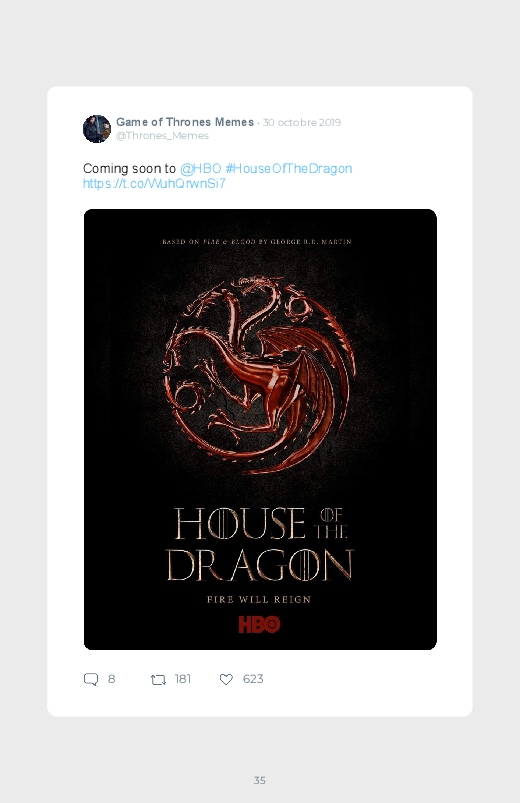This screenshot has height=803, width=520.
Task: Click the 30 octobre 2019 tweet date
Action: tap(302, 122)
